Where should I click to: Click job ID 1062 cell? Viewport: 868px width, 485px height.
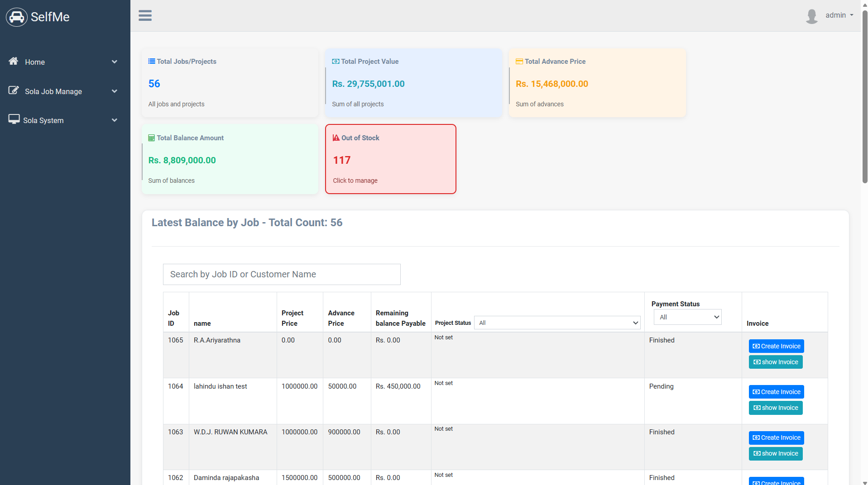[175, 478]
